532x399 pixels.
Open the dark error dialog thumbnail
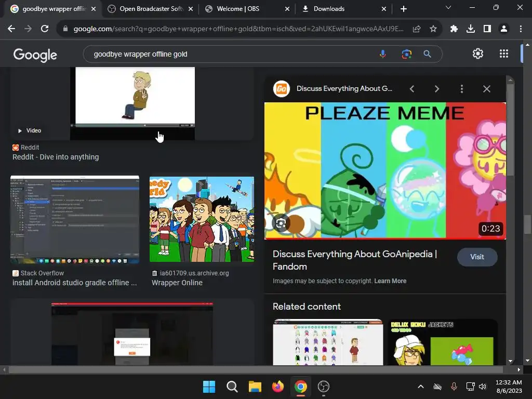[x=132, y=334]
